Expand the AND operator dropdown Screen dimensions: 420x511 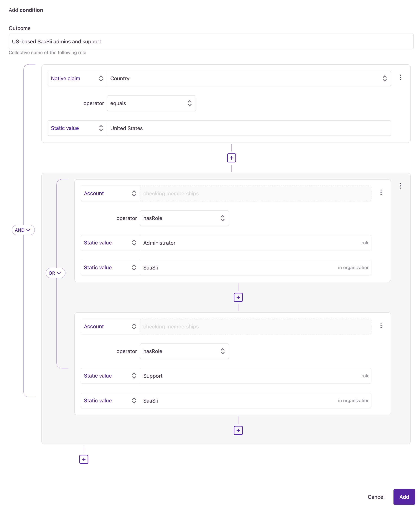point(23,230)
